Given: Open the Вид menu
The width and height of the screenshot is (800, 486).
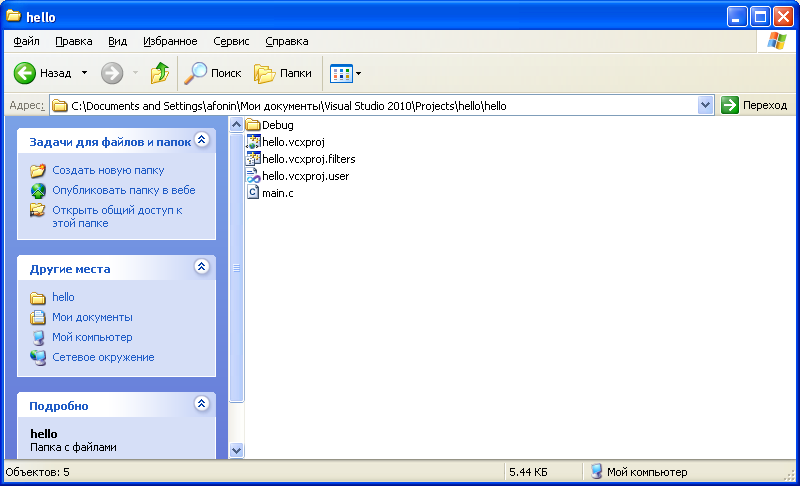Looking at the screenshot, I should pyautogui.click(x=117, y=41).
